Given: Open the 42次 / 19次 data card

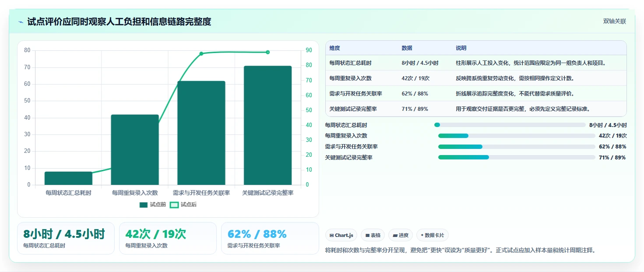Looking at the screenshot, I should click(168, 238).
